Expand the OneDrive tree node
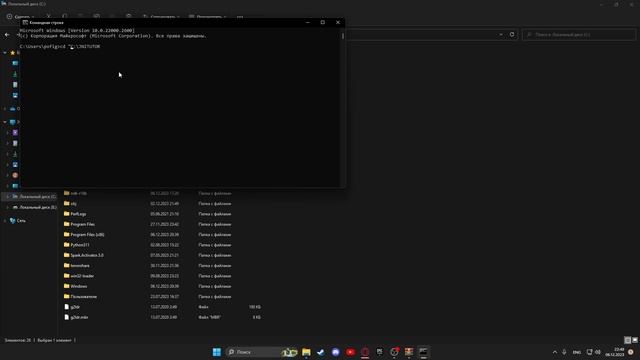The image size is (640, 360). tap(5, 109)
